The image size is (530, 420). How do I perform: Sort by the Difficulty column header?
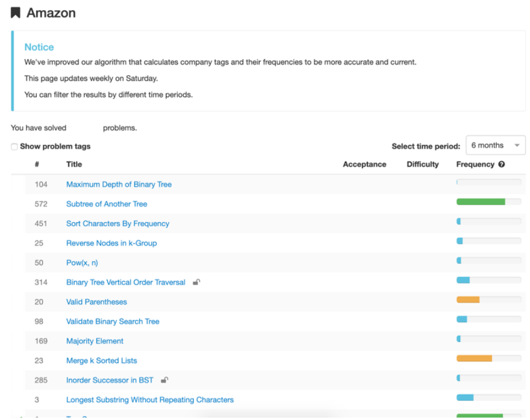coord(423,164)
